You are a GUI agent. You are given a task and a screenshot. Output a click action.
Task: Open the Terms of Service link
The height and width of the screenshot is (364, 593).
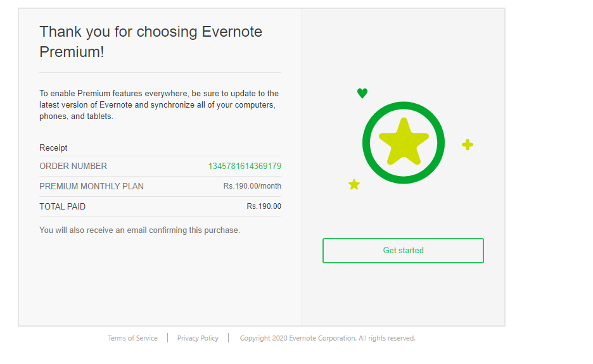click(132, 338)
